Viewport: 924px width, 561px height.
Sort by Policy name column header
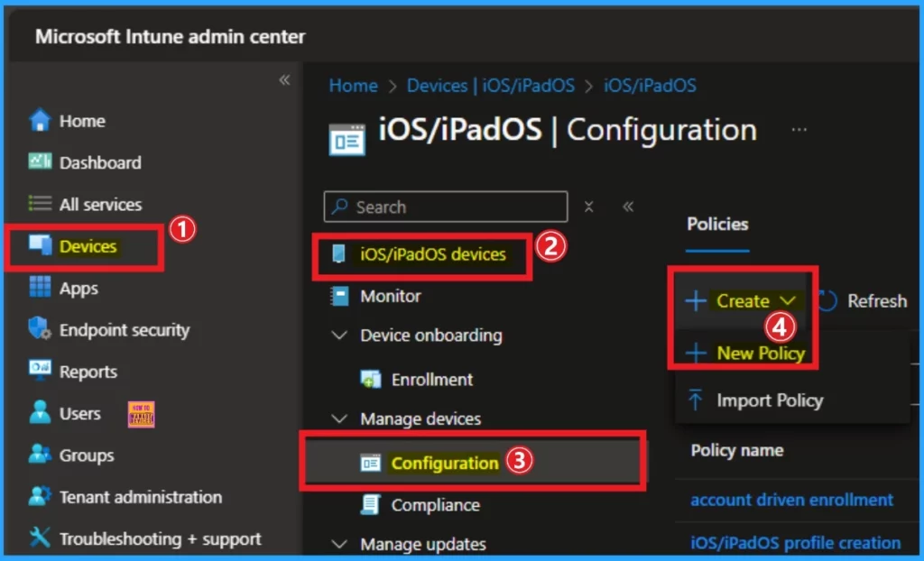[x=736, y=450]
